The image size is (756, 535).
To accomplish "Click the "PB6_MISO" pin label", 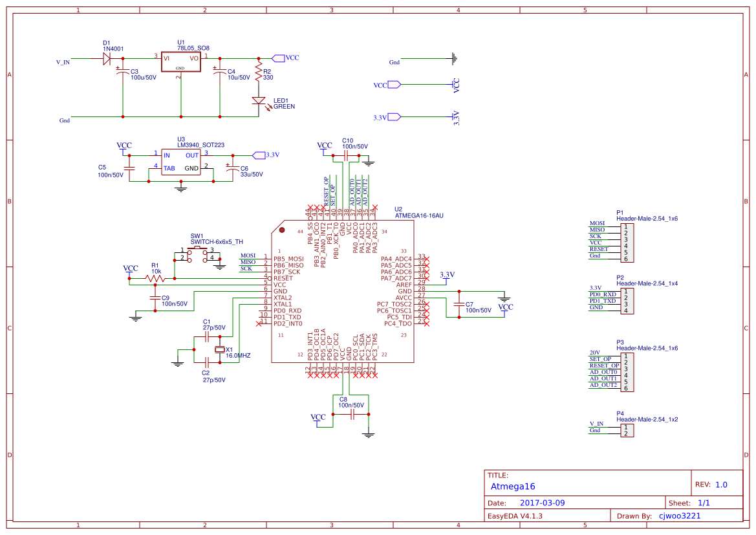I will pyautogui.click(x=288, y=265).
